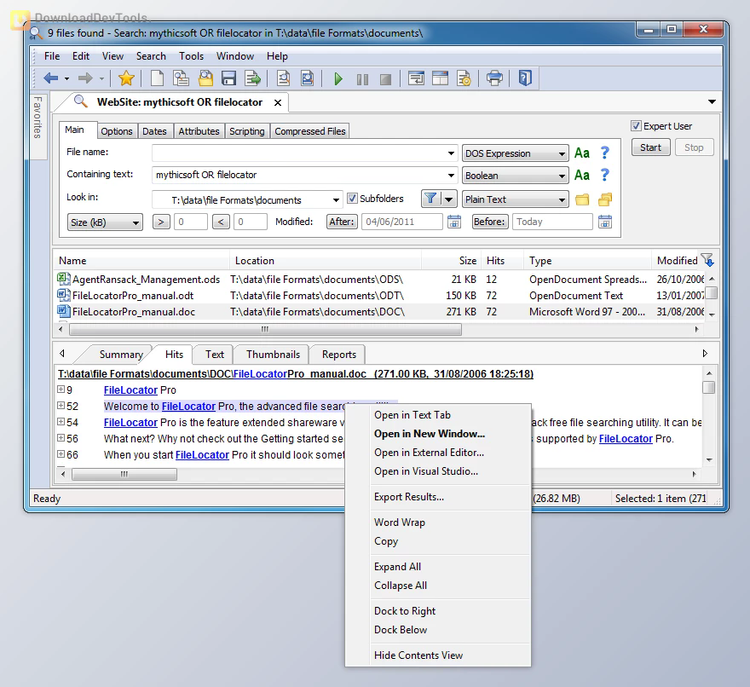Click the Pause search toolbar icon
The image size is (750, 687).
pos(362,79)
